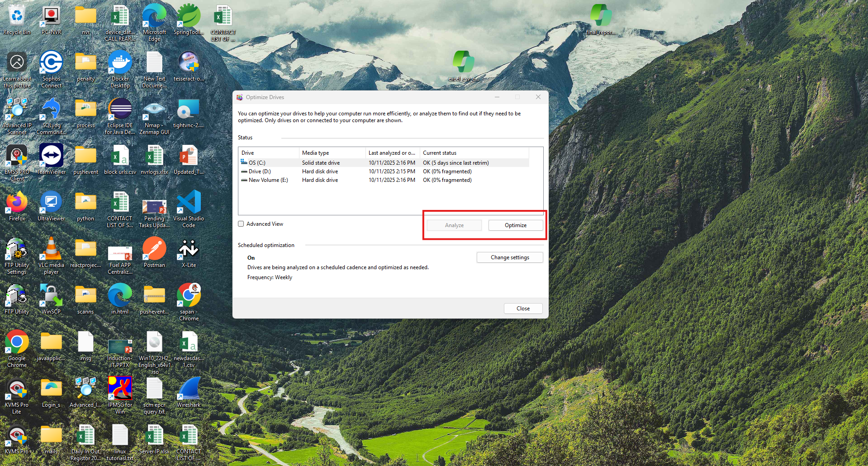Image resolution: width=868 pixels, height=466 pixels.
Task: Click Change settings for scheduled optimization
Action: [509, 257]
